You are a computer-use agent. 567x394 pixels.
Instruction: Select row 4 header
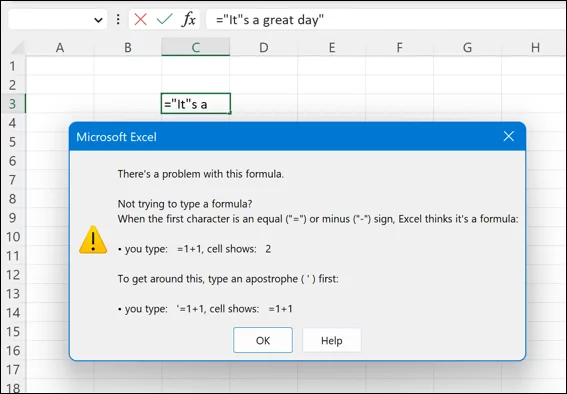[13, 123]
